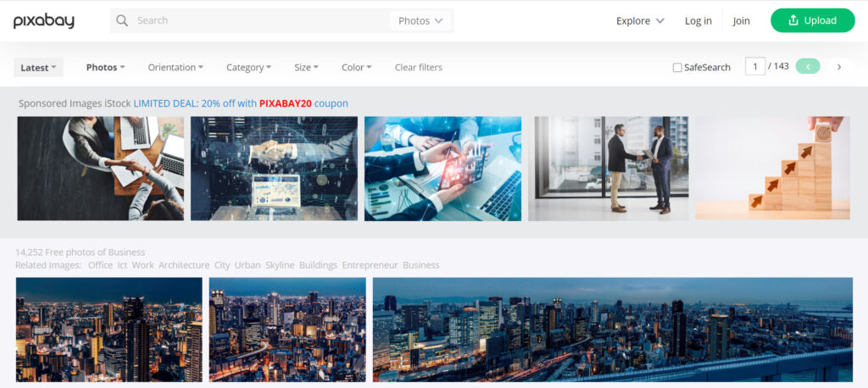Open the Photos media type dropdown in search bar
868x388 pixels.
420,20
